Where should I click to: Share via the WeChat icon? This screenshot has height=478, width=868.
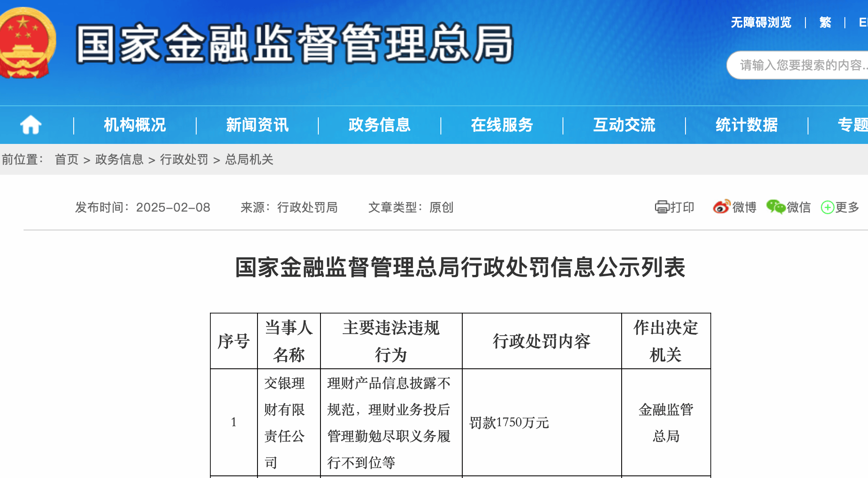[775, 207]
